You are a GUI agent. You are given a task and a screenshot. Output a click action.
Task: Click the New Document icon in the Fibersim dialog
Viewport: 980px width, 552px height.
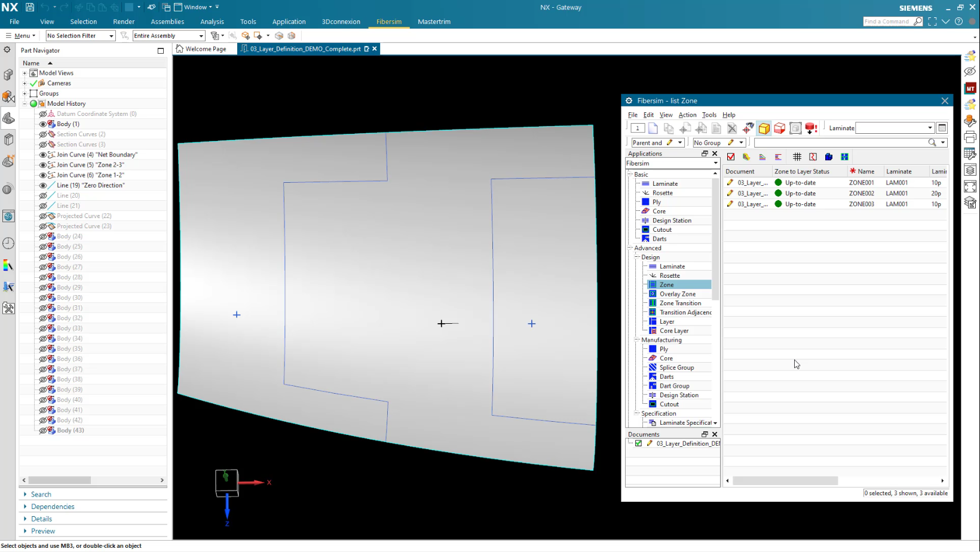coord(653,128)
